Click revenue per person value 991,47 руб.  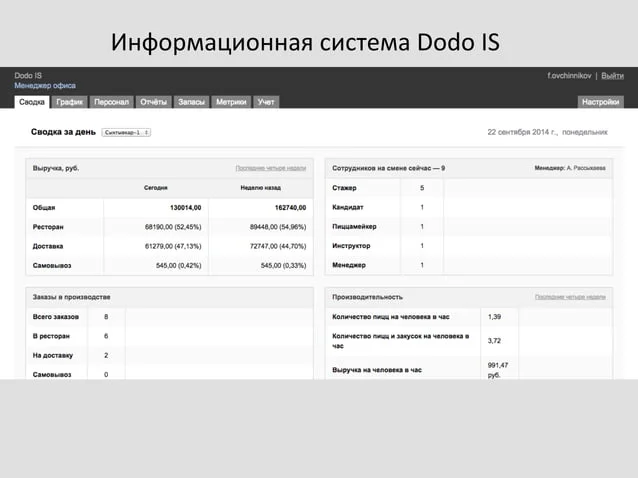[x=498, y=370]
